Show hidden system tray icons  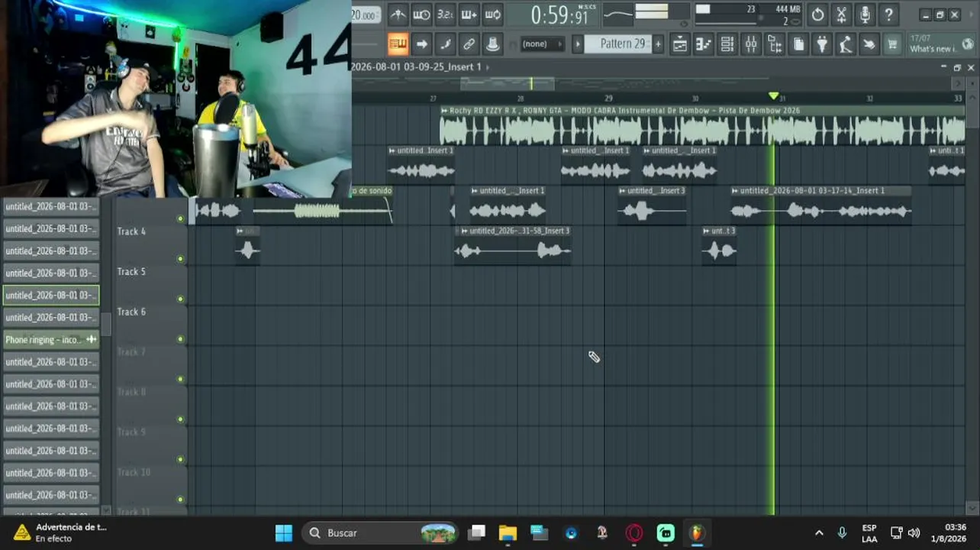point(819,533)
